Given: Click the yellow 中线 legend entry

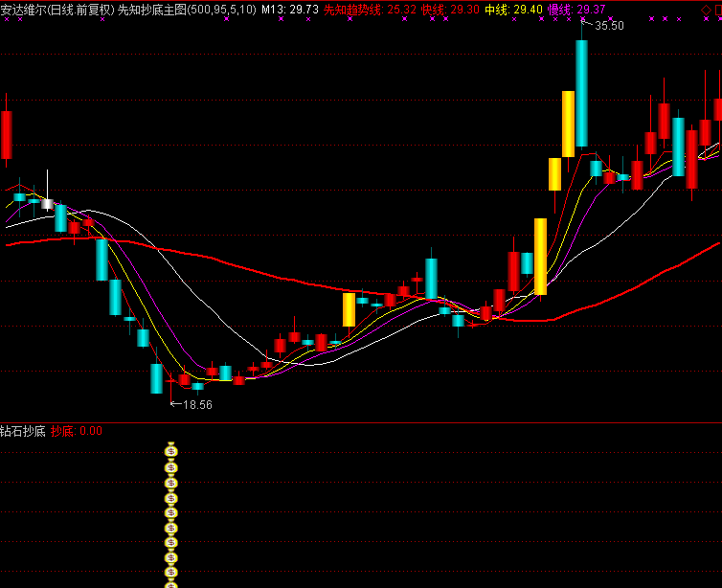Looking at the screenshot, I should coord(497,10).
